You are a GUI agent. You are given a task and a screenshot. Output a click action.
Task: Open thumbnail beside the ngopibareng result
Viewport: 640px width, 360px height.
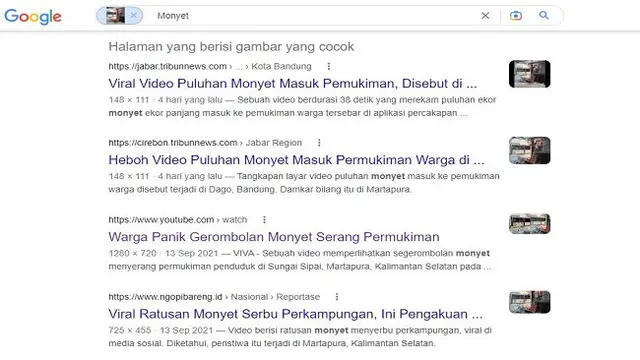[529, 302]
